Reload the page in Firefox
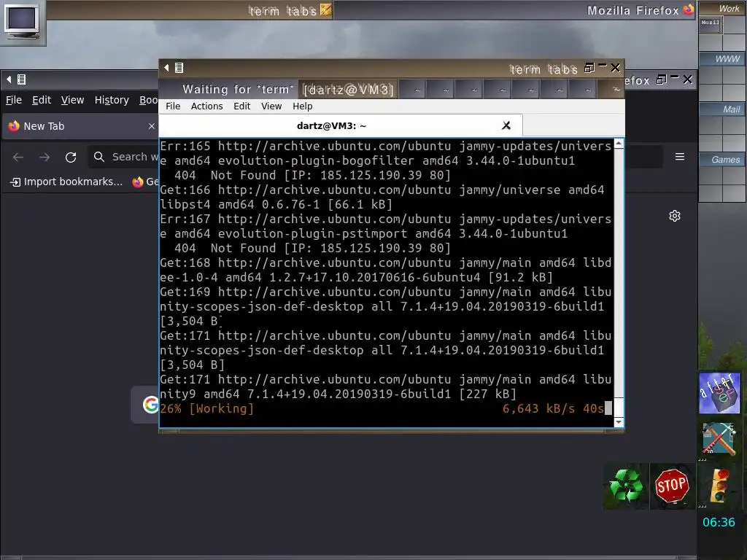The height and width of the screenshot is (560, 747). pyautogui.click(x=71, y=157)
